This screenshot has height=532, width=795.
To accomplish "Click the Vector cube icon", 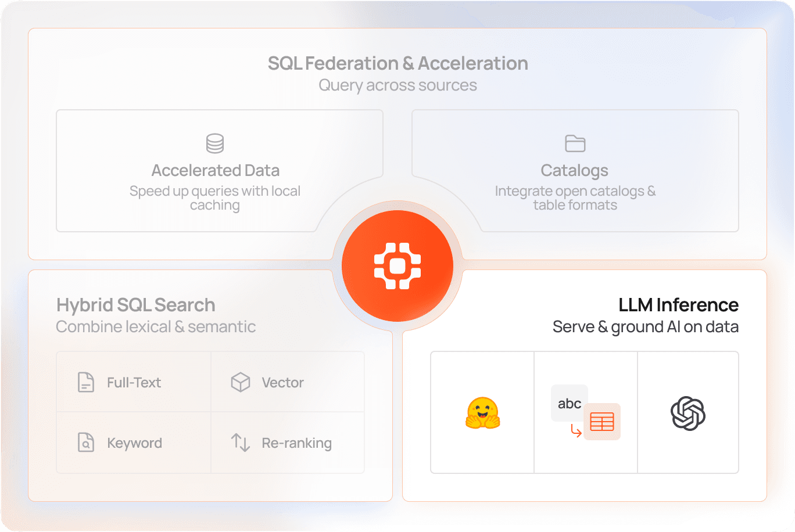I will 241,383.
